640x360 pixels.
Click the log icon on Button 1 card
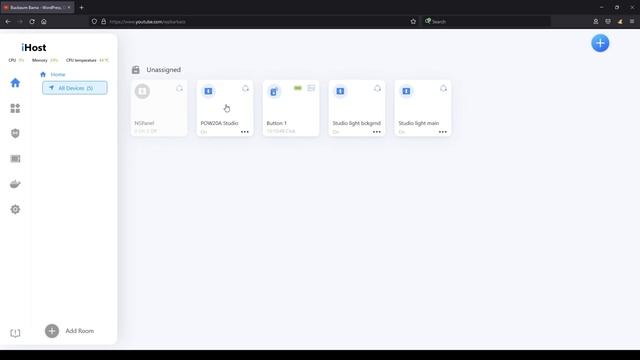point(311,88)
